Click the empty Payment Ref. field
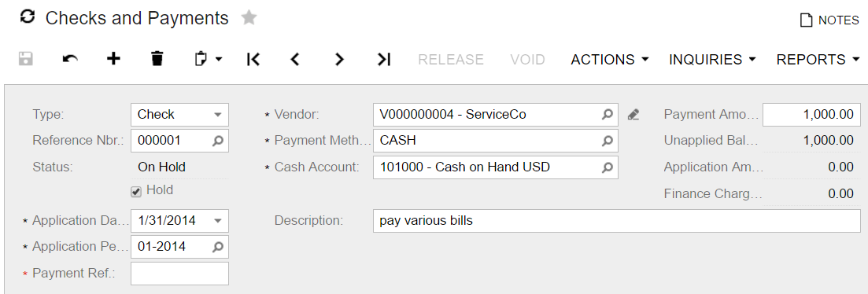Screen dimensions: 868x294 [180, 273]
